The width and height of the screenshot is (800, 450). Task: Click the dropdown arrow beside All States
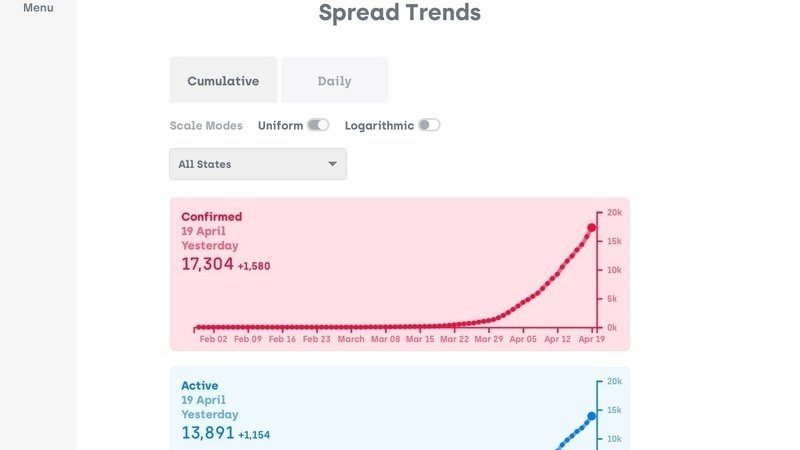click(332, 164)
